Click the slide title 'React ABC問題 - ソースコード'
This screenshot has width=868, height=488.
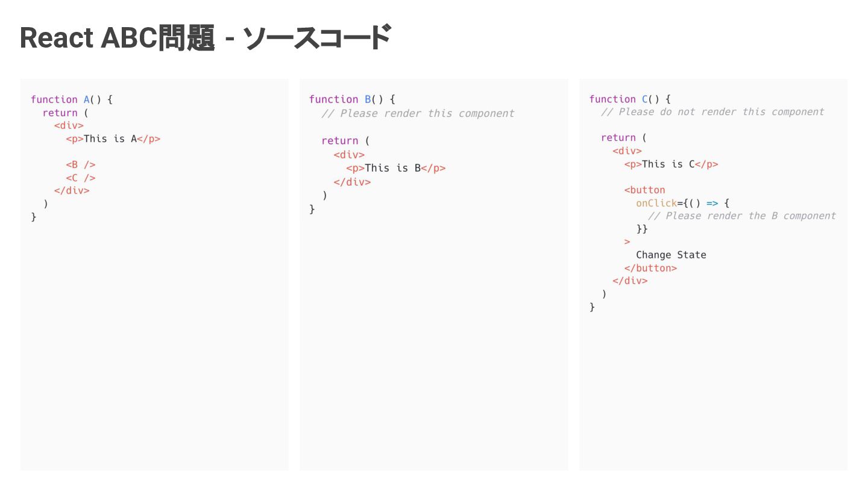[206, 38]
